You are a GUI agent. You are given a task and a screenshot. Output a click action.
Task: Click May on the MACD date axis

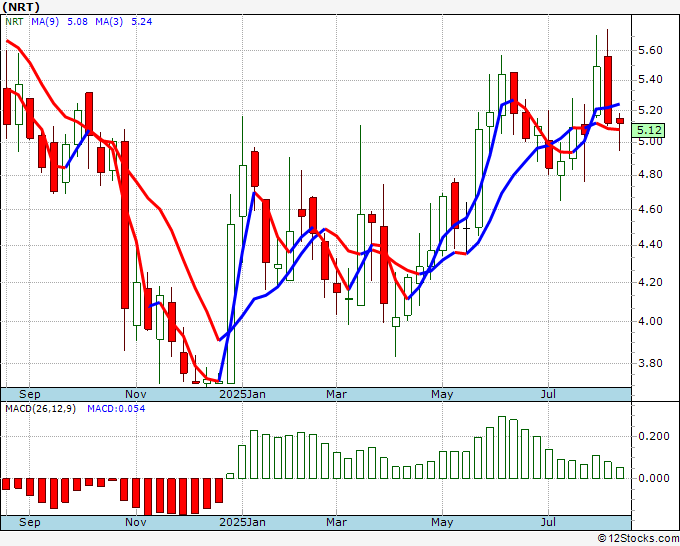[x=442, y=522]
